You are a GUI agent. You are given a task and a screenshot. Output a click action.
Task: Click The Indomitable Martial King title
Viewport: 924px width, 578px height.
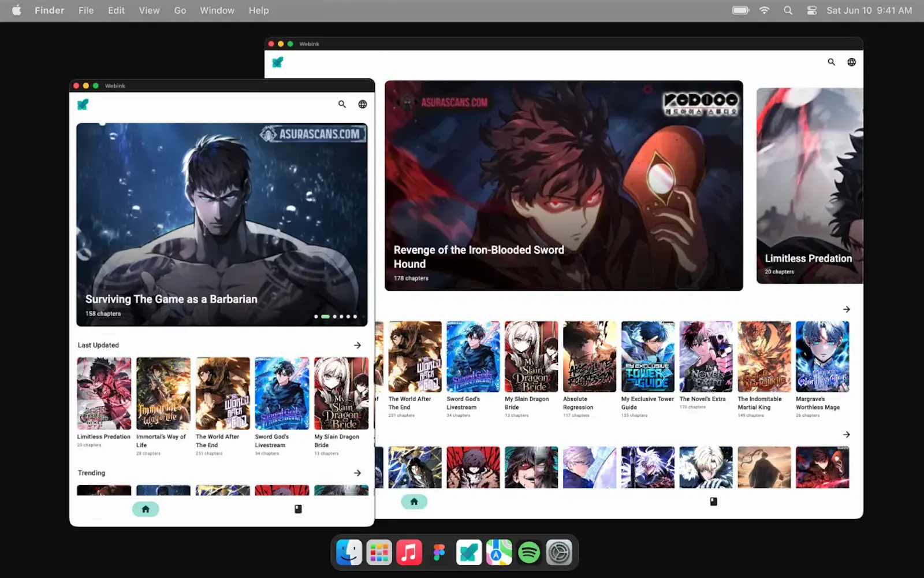[759, 403]
